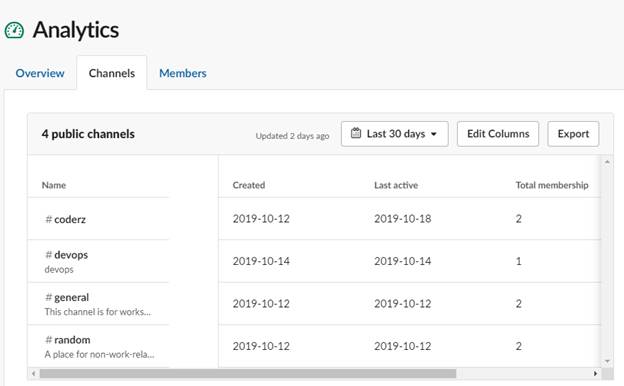This screenshot has width=624, height=386.
Task: Click the vertical scrollbar up arrow
Action: pos(607,162)
